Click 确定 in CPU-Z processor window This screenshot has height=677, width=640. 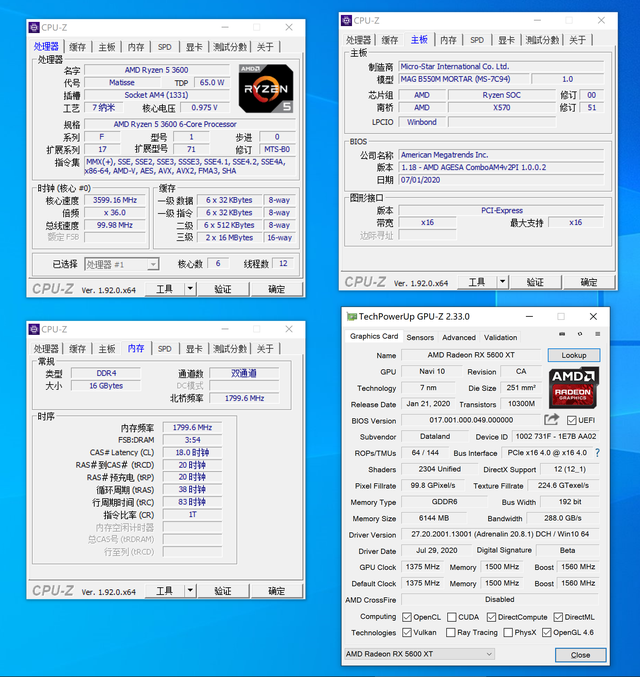[x=276, y=289]
